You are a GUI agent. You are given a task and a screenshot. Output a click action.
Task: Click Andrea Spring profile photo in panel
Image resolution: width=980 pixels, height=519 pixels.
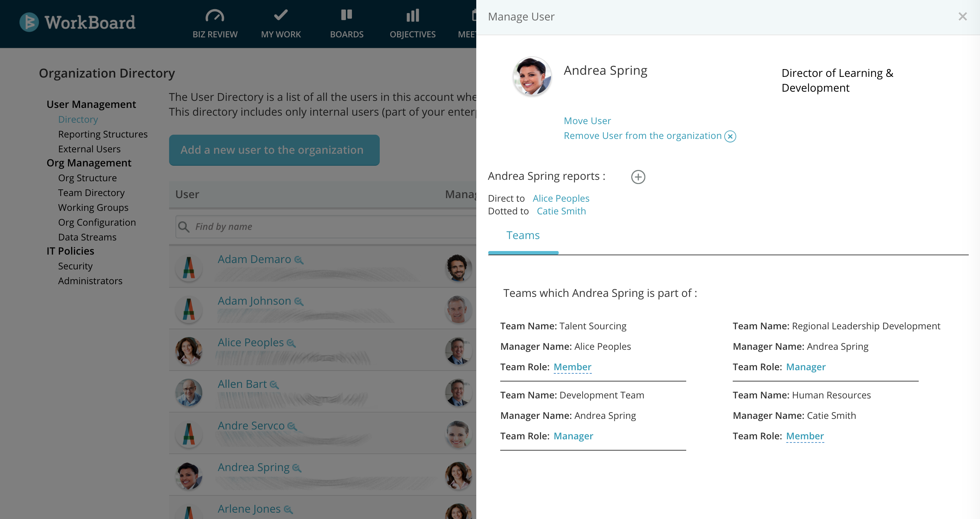coord(532,76)
